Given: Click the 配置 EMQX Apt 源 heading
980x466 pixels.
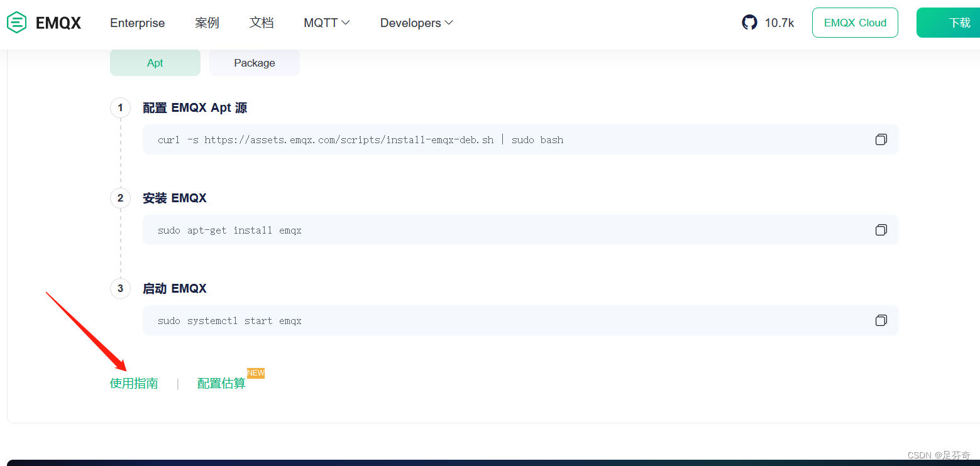Looking at the screenshot, I should [195, 107].
